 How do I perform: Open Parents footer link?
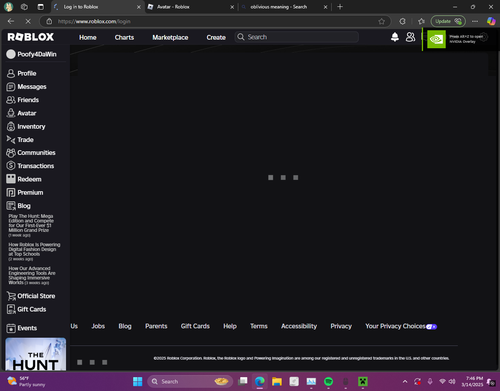[x=156, y=326]
